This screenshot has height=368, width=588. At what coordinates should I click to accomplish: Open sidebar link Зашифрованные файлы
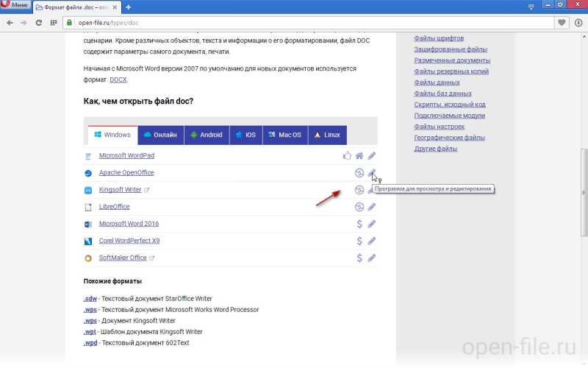point(451,49)
